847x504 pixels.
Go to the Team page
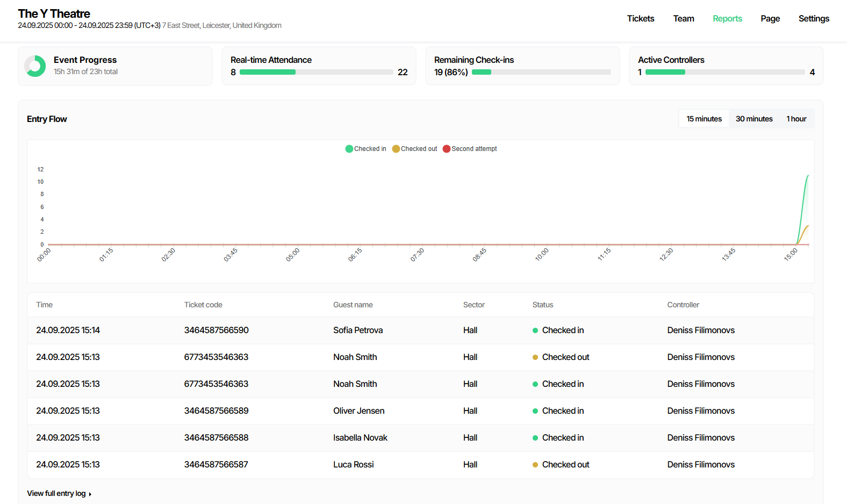pos(684,19)
